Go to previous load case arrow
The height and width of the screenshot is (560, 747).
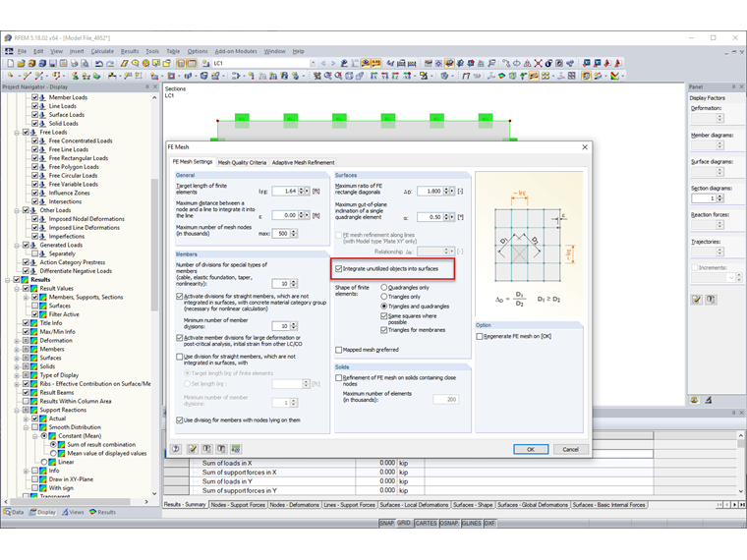323,63
